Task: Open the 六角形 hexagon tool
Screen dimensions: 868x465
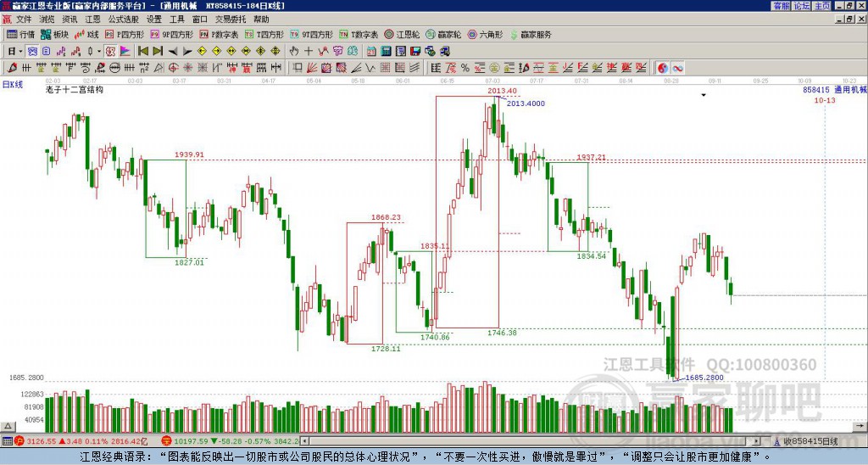Action: pos(485,34)
